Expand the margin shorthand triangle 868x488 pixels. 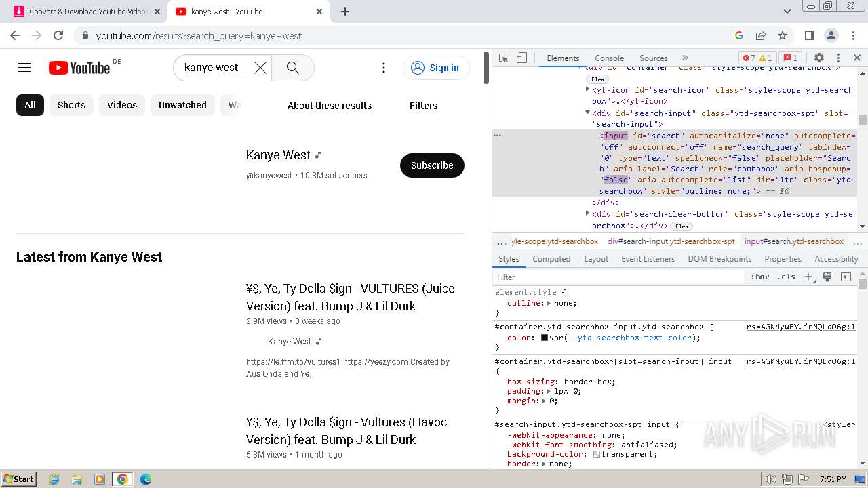click(x=545, y=401)
